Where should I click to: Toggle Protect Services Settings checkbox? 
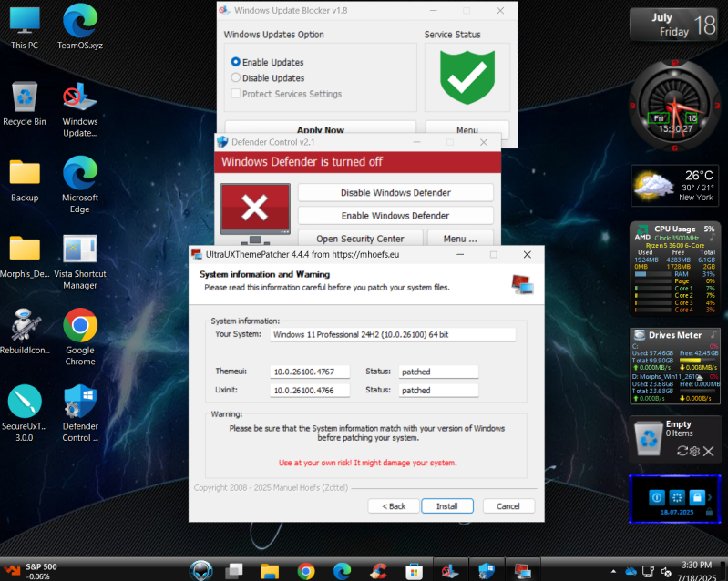(x=236, y=93)
